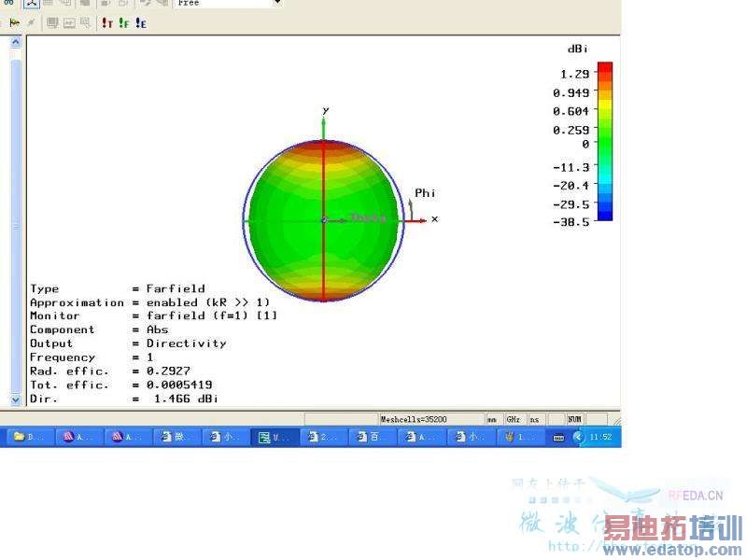
Task: Click the Output = Directivity line
Action: click(x=128, y=343)
